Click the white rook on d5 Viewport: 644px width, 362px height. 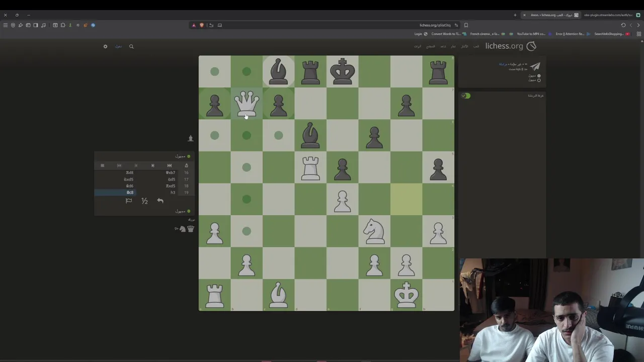(x=310, y=167)
